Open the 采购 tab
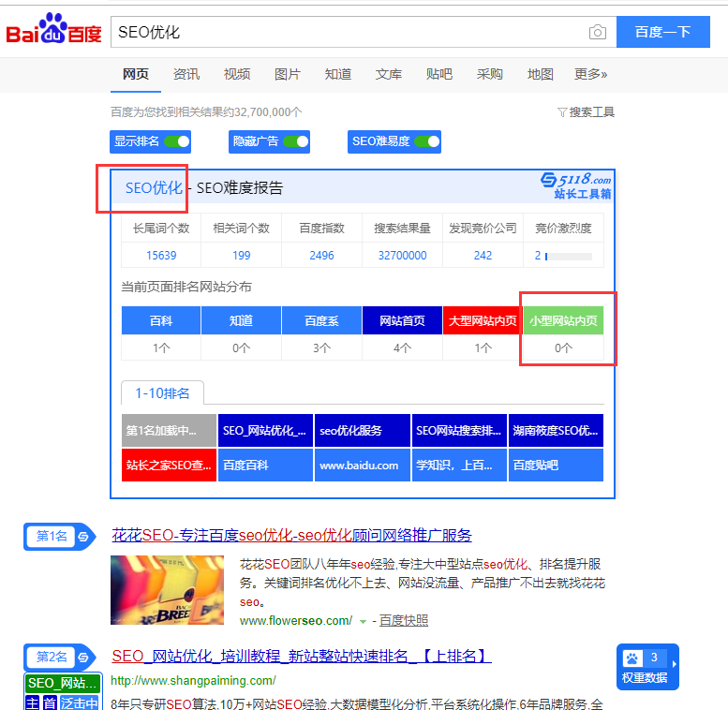Screen dimensions: 728x710 (490, 74)
